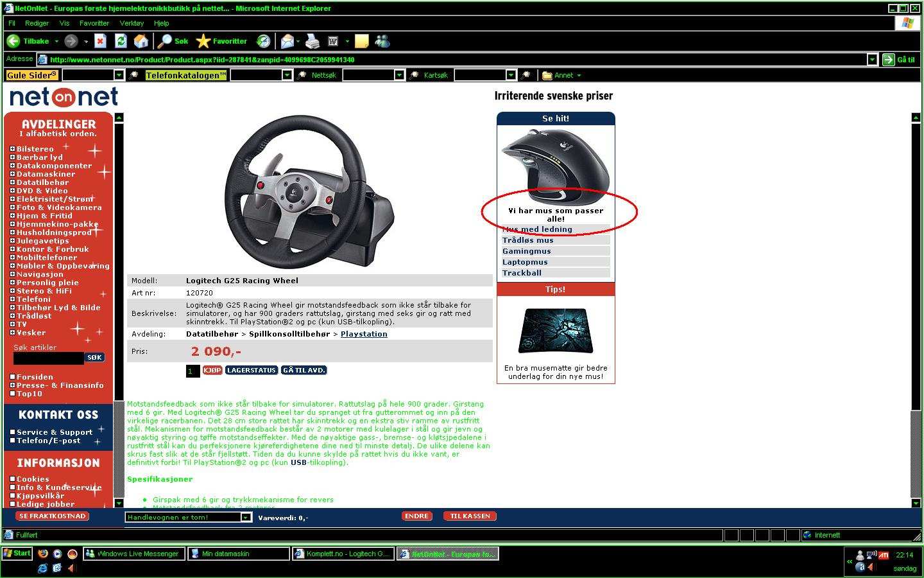Click the Stop loading icon in toolbar
The height and width of the screenshot is (578, 924).
coord(100,41)
